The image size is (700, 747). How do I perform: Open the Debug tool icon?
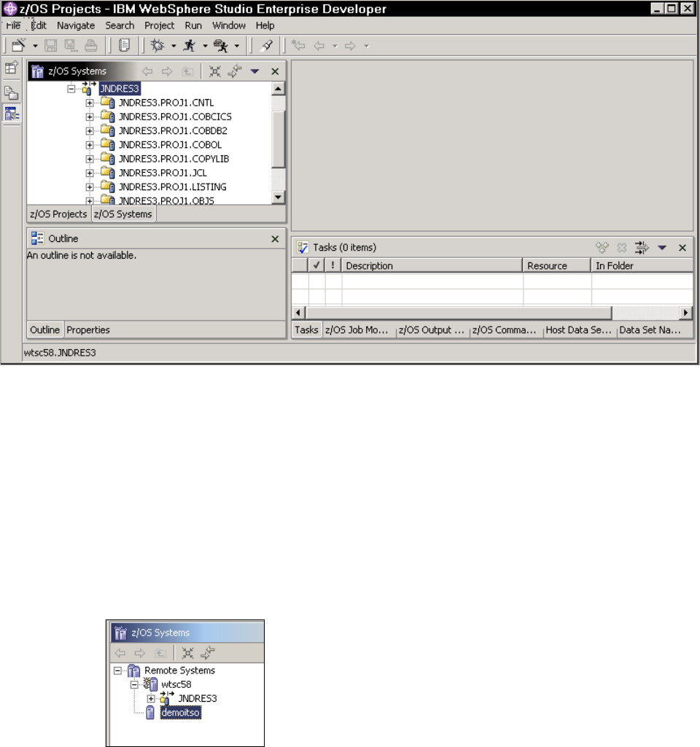[155, 45]
